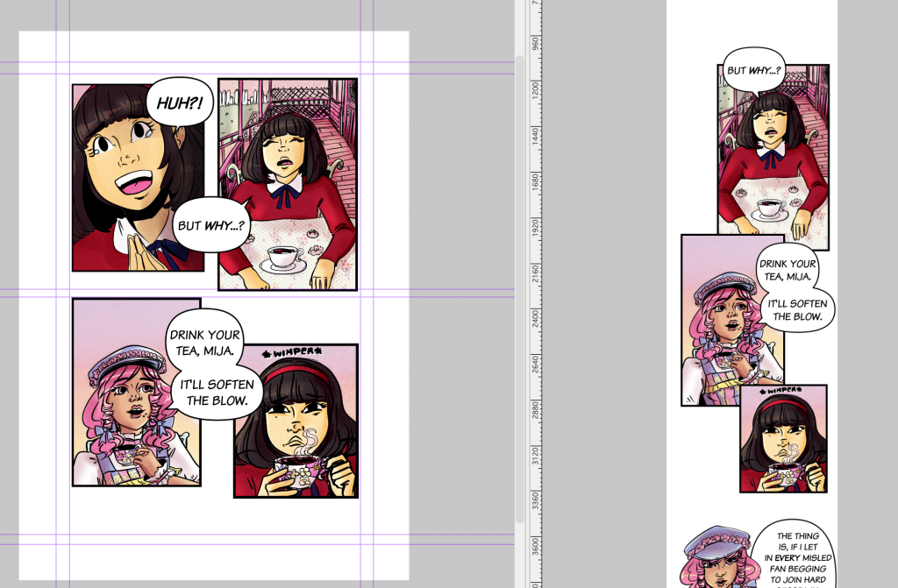This screenshot has height=588, width=898.
Task: Click the "HUH?!" speech bubble
Action: tap(179, 103)
